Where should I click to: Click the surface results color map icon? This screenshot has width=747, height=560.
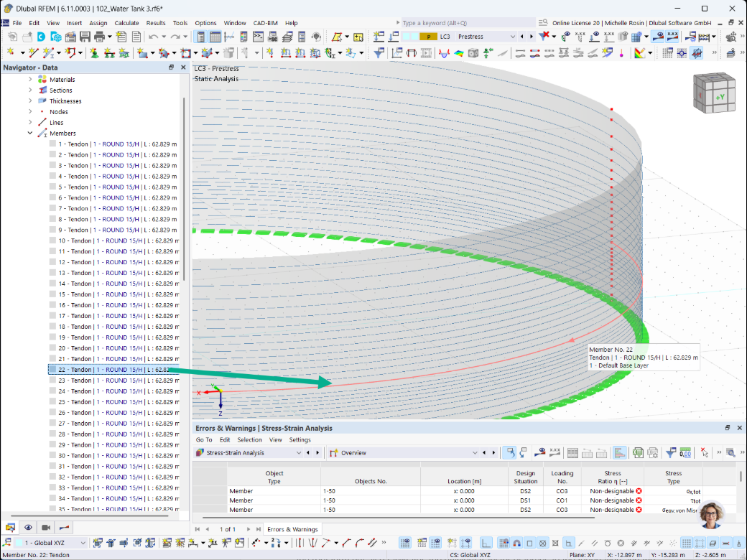(x=459, y=53)
